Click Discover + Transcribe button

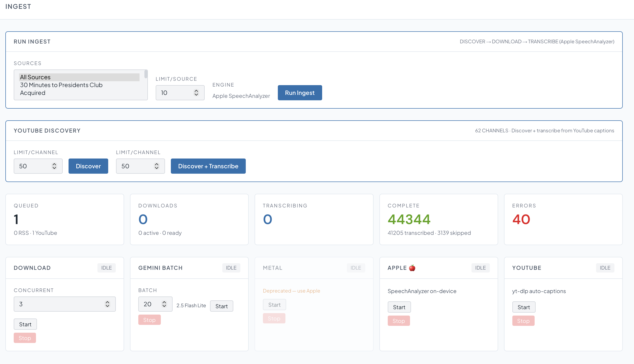[208, 166]
